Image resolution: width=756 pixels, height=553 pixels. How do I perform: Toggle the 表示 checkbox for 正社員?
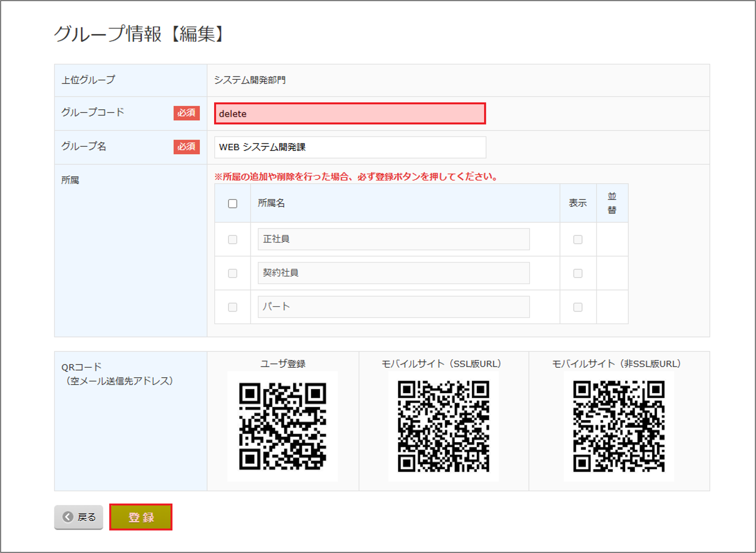point(578,240)
